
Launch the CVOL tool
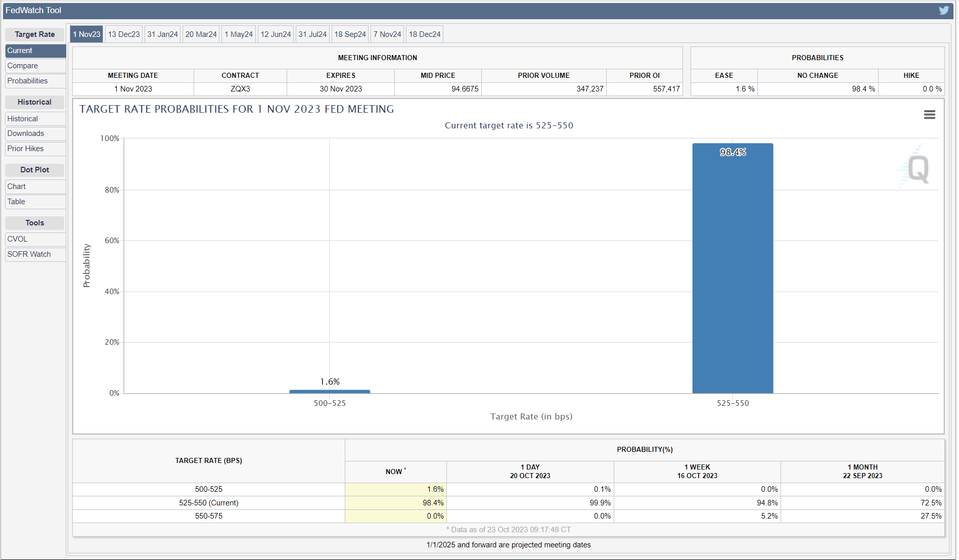[x=17, y=239]
